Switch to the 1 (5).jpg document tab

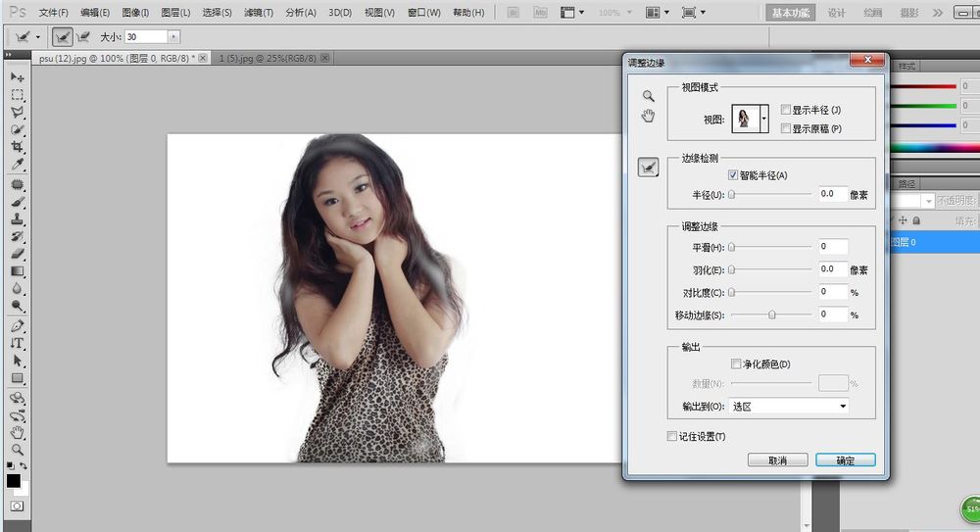coord(268,58)
